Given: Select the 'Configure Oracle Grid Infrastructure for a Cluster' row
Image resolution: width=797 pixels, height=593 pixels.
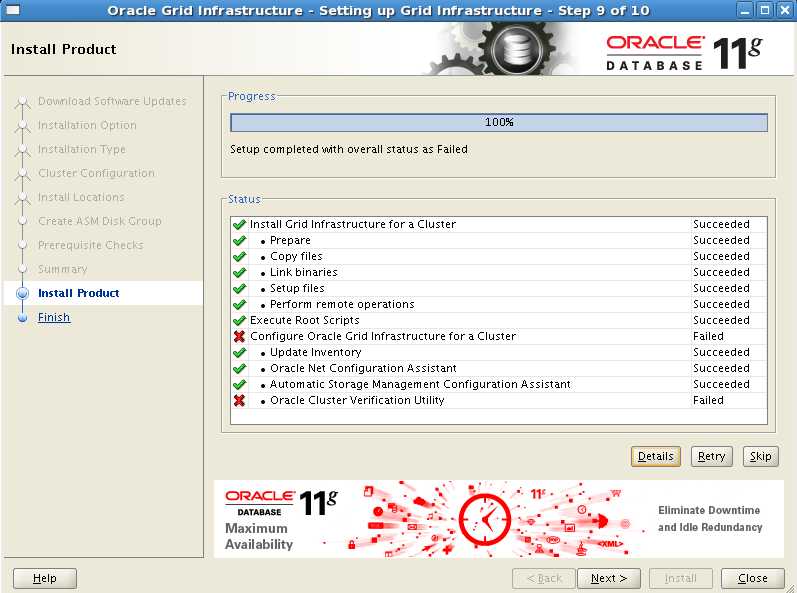Looking at the screenshot, I should [x=499, y=336].
